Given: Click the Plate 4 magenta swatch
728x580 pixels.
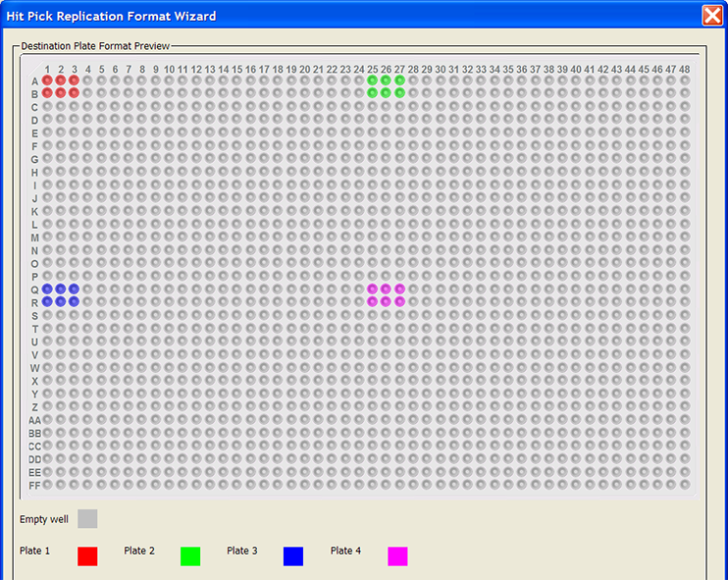Looking at the screenshot, I should coord(398,556).
